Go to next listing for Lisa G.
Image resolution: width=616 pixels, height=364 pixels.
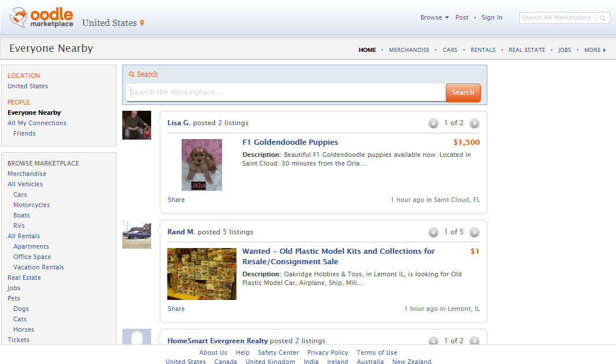tap(475, 123)
